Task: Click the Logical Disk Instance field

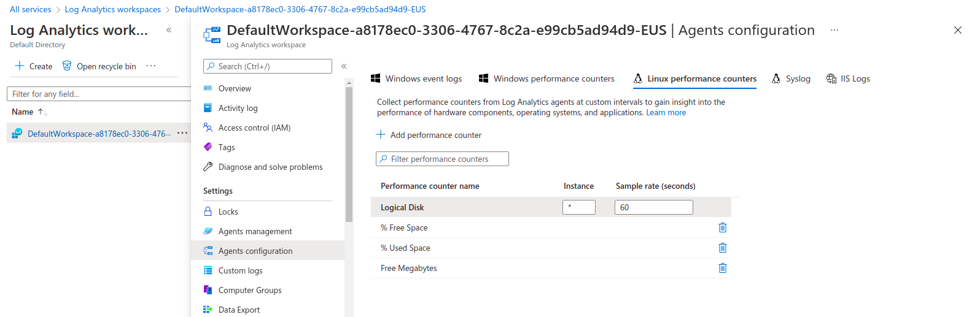Action: point(579,207)
